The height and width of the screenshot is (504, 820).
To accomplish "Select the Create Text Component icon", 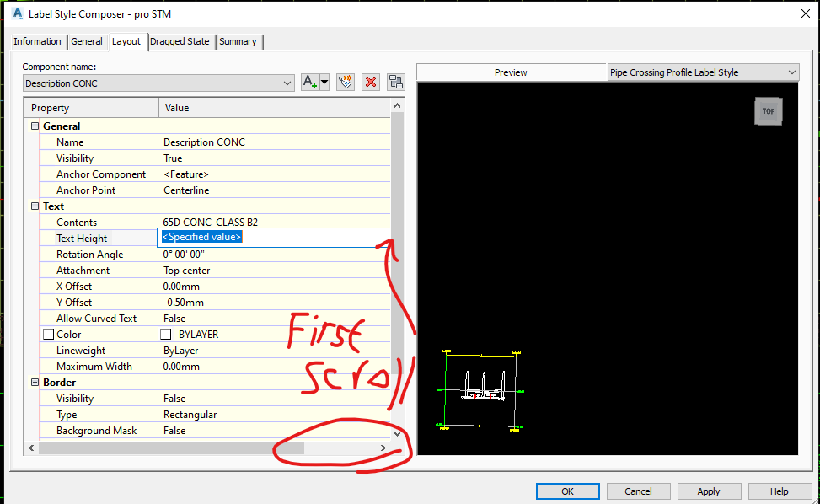I will click(x=309, y=82).
